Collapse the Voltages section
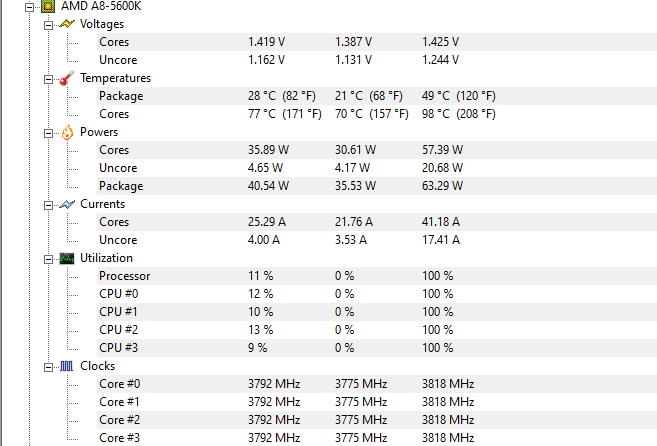The image size is (657, 446). point(49,25)
